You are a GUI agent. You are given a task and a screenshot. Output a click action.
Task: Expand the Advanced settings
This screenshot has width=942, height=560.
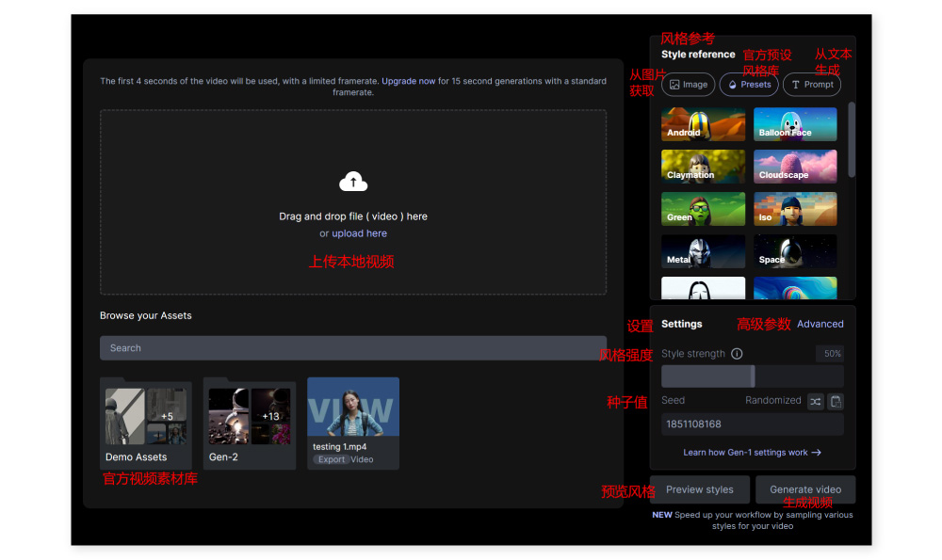tap(820, 324)
